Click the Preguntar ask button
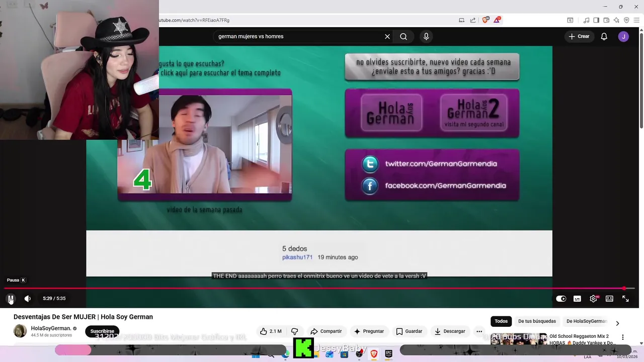 (369, 331)
